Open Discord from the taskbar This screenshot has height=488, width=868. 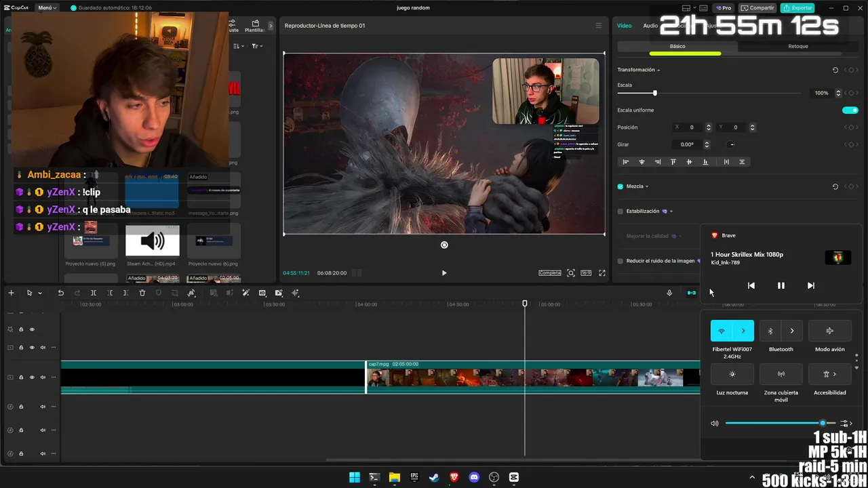474,477
